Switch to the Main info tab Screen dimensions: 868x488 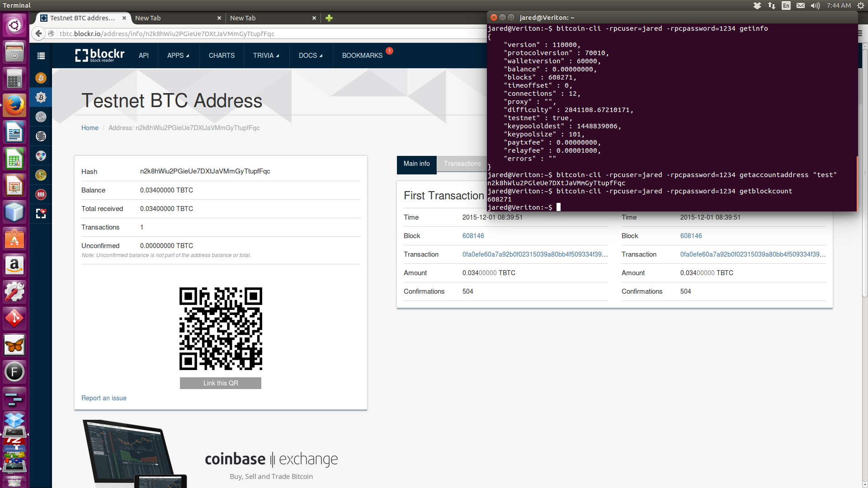tap(416, 164)
